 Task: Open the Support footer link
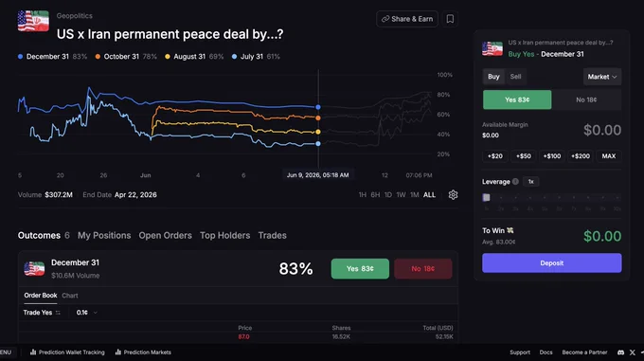(x=520, y=352)
